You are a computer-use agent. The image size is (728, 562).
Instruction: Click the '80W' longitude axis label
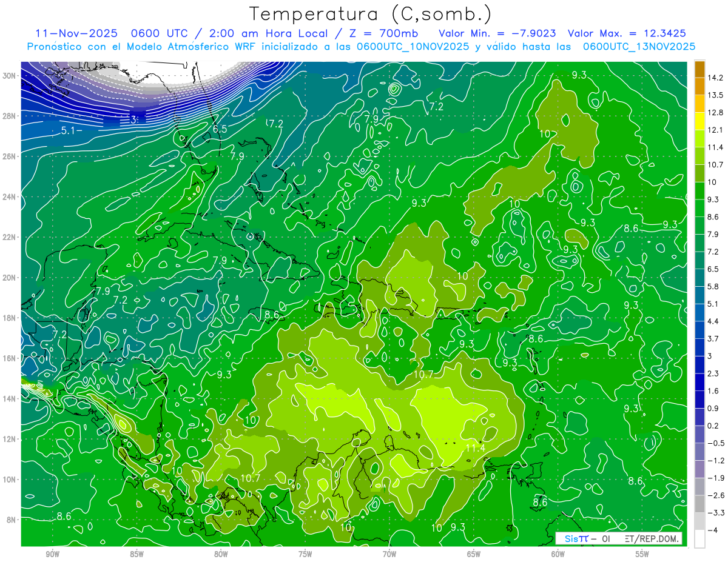(221, 555)
